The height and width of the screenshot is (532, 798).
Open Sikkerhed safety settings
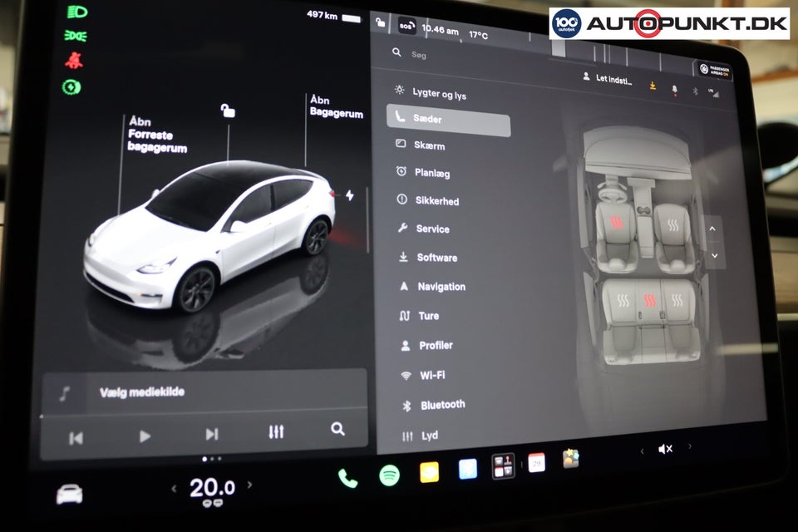click(436, 200)
